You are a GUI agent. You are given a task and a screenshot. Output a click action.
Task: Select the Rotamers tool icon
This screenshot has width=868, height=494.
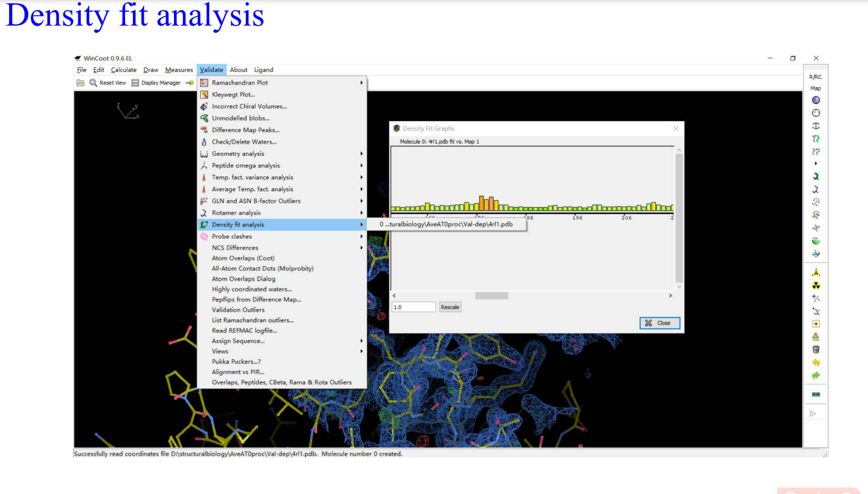click(x=816, y=189)
